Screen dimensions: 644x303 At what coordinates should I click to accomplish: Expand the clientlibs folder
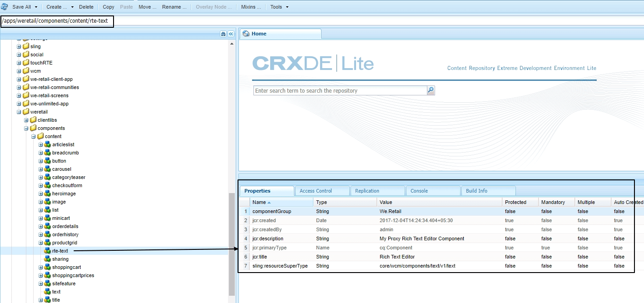click(26, 119)
